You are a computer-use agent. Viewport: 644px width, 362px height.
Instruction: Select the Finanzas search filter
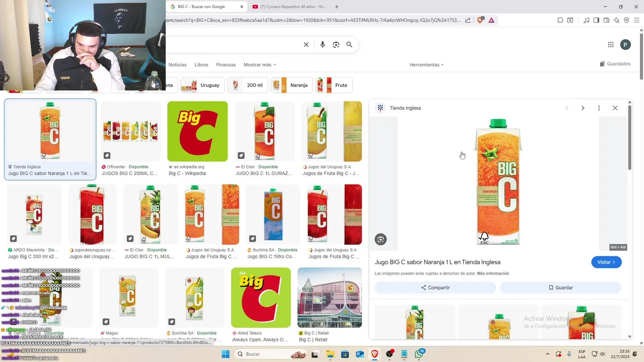point(226,65)
